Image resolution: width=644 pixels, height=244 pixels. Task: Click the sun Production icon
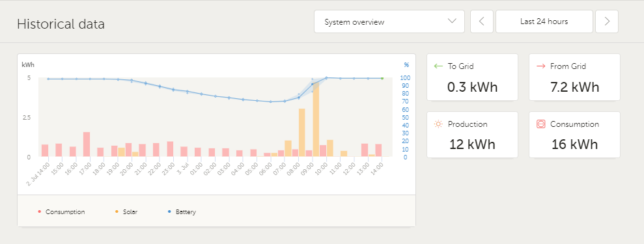(x=439, y=124)
